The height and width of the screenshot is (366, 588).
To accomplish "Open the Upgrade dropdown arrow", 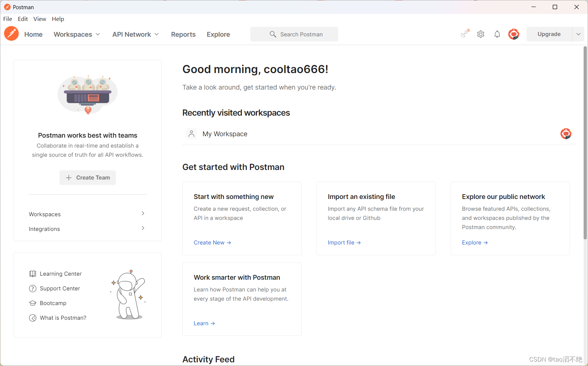I will (x=578, y=34).
